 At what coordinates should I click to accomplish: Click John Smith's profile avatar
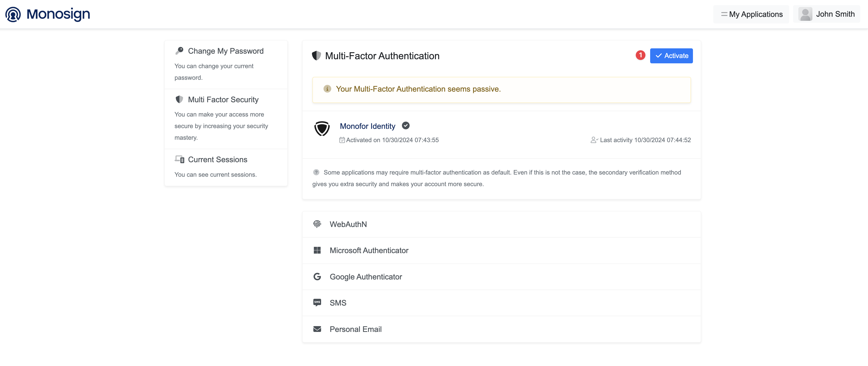click(x=805, y=14)
